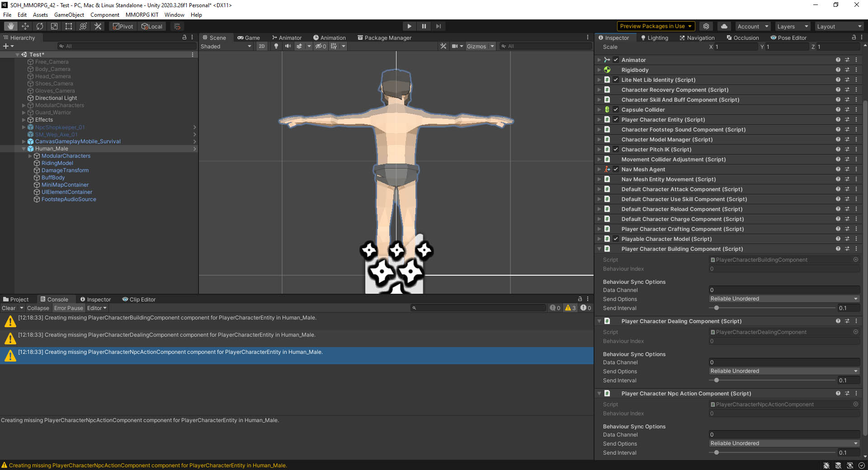Viewport: 868px width, 470px height.
Task: Disable the Animator component checkbox
Action: click(615, 60)
